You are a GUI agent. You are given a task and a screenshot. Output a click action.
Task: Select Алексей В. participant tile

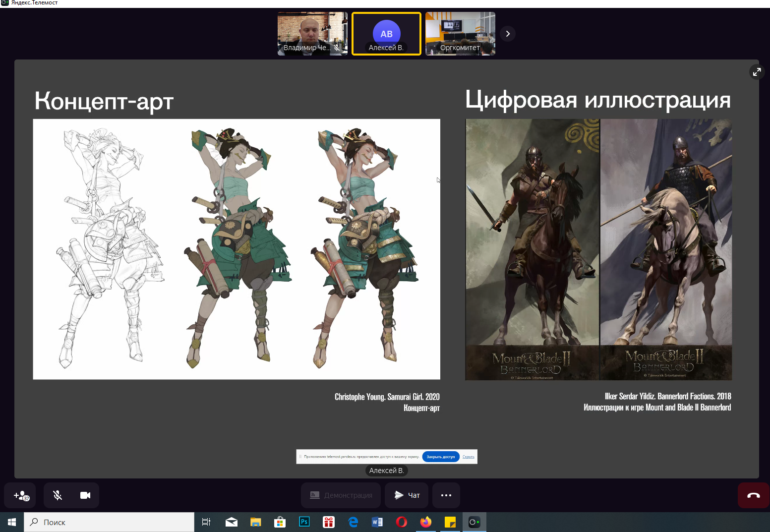(386, 34)
